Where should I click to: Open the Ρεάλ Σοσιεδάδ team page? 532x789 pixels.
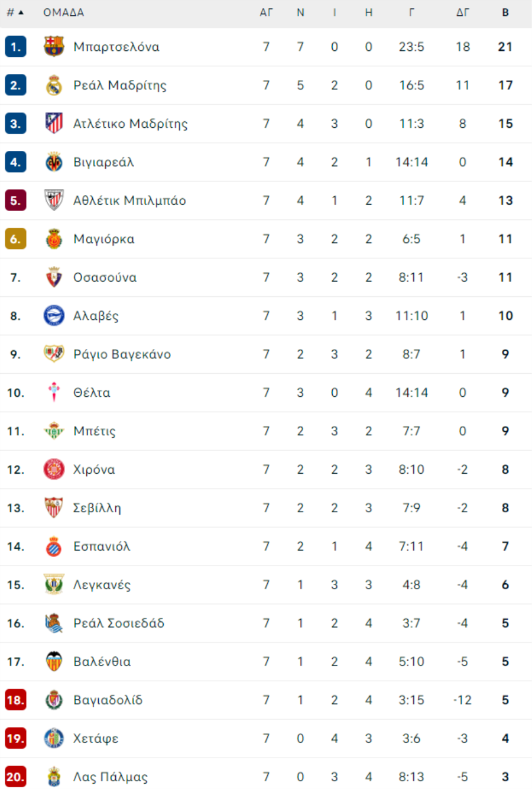coord(119,623)
